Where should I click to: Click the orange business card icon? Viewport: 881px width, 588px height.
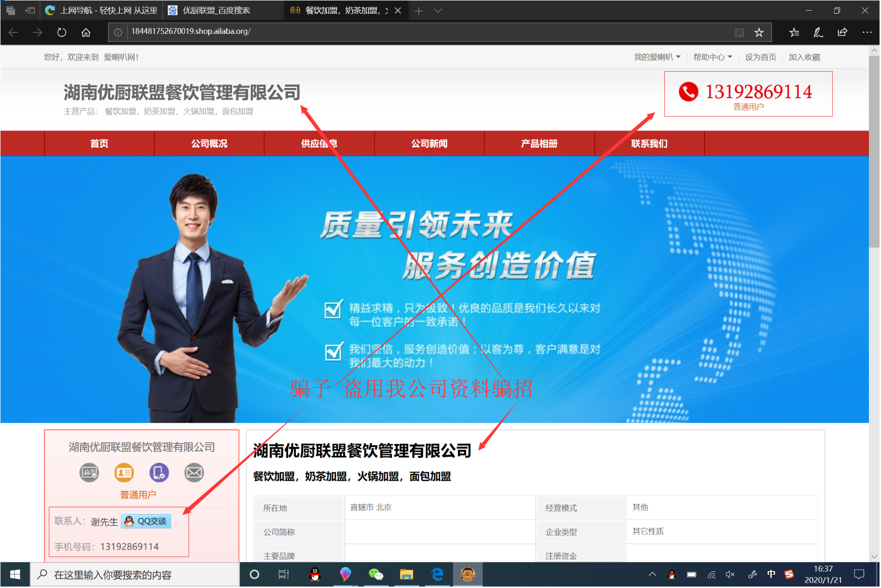124,472
